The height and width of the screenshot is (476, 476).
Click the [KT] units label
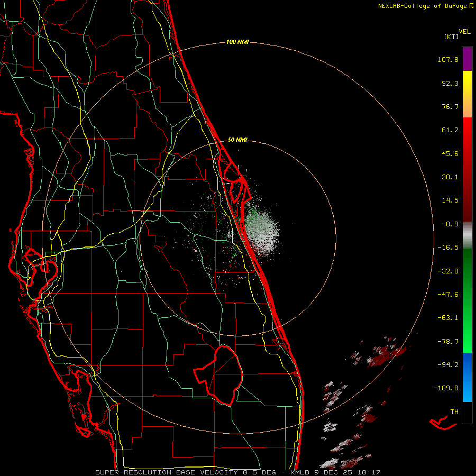452,36
